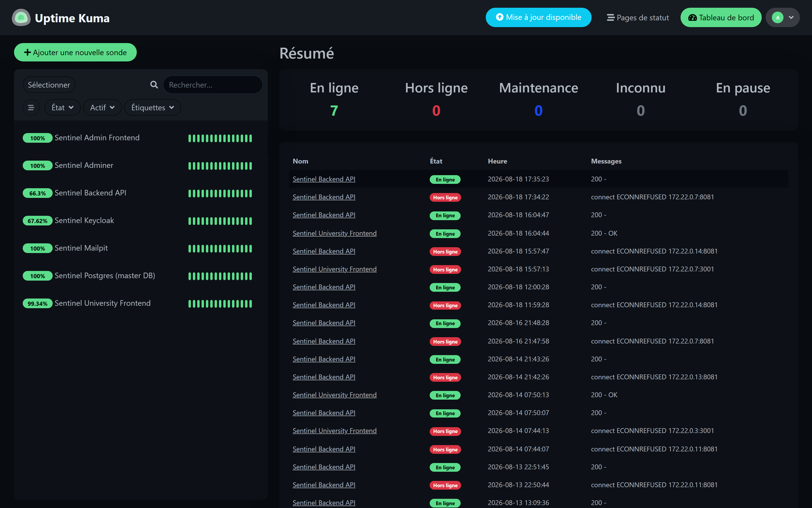Click En ligne badge at 12:00:28
812x508 pixels.
point(445,287)
